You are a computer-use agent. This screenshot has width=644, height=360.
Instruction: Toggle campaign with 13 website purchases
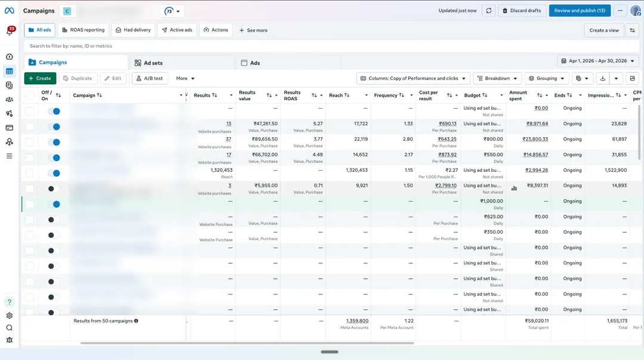coord(54,127)
